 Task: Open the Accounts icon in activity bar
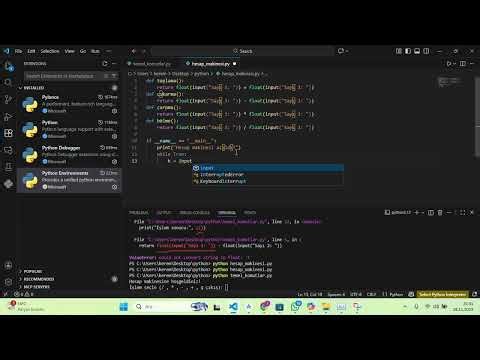[x=8, y=265]
